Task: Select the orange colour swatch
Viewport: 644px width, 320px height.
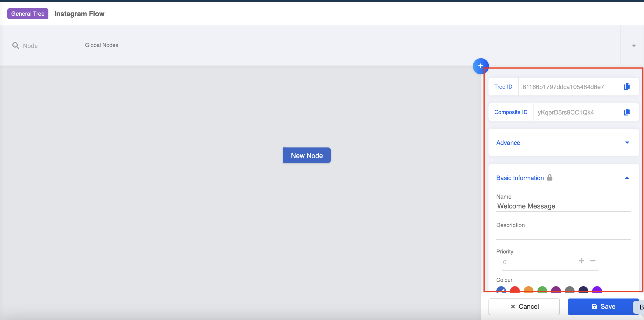Action: click(x=529, y=290)
